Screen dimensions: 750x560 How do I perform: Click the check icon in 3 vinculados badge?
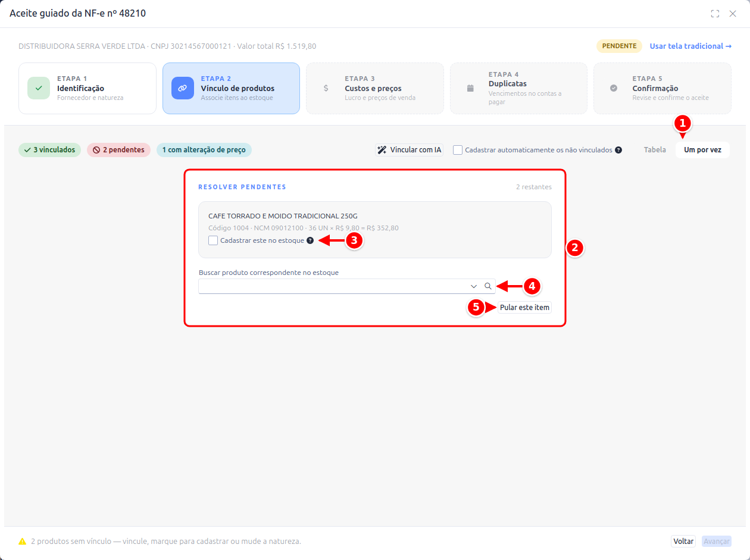pos(27,150)
